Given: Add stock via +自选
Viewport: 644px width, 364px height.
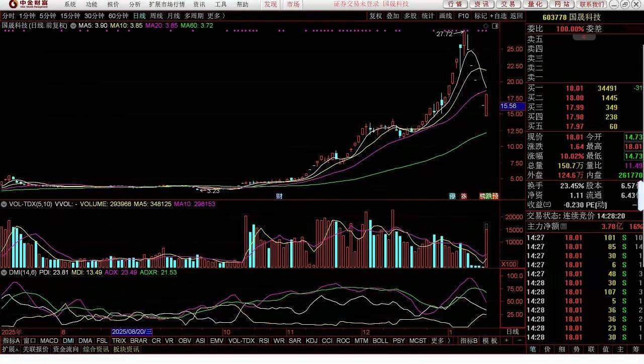Looking at the screenshot, I should click(x=498, y=16).
